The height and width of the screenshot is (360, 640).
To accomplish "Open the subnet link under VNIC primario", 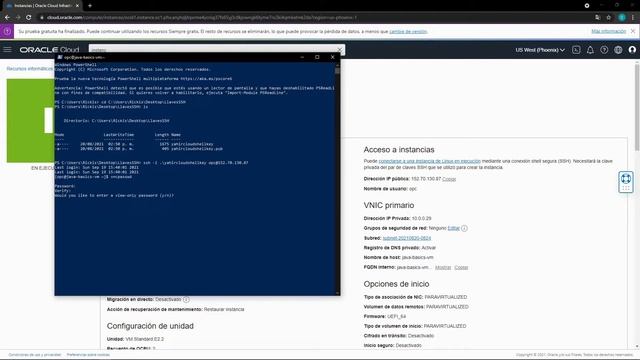I will coord(407,238).
